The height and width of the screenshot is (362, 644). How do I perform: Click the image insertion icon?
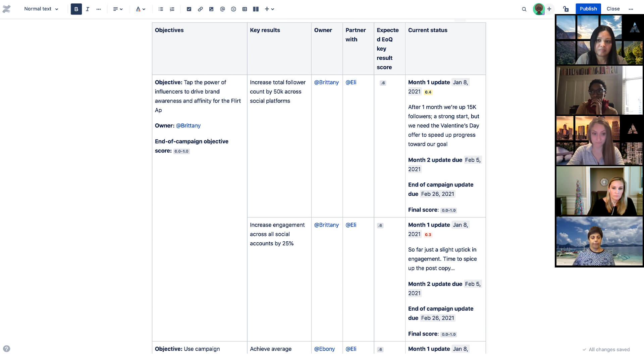pyautogui.click(x=211, y=9)
